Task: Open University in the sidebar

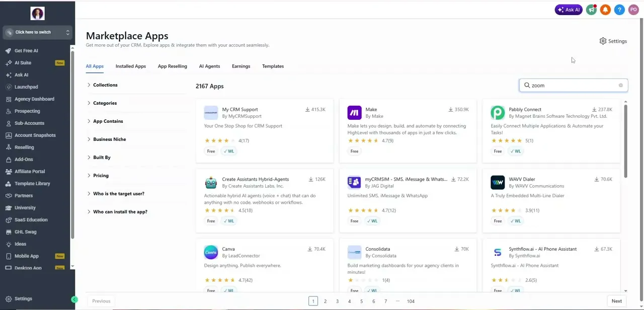Action: [25, 208]
